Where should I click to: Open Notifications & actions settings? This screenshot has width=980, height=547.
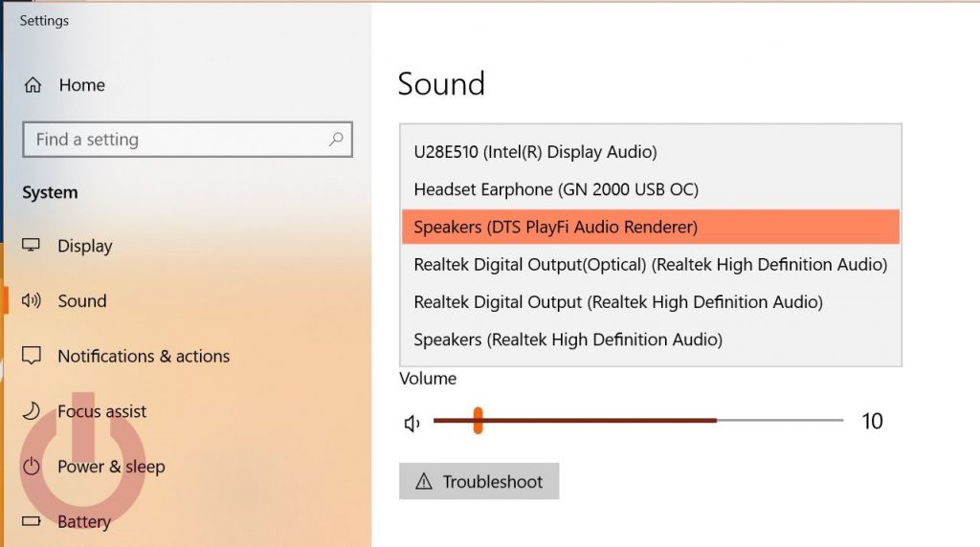(144, 356)
